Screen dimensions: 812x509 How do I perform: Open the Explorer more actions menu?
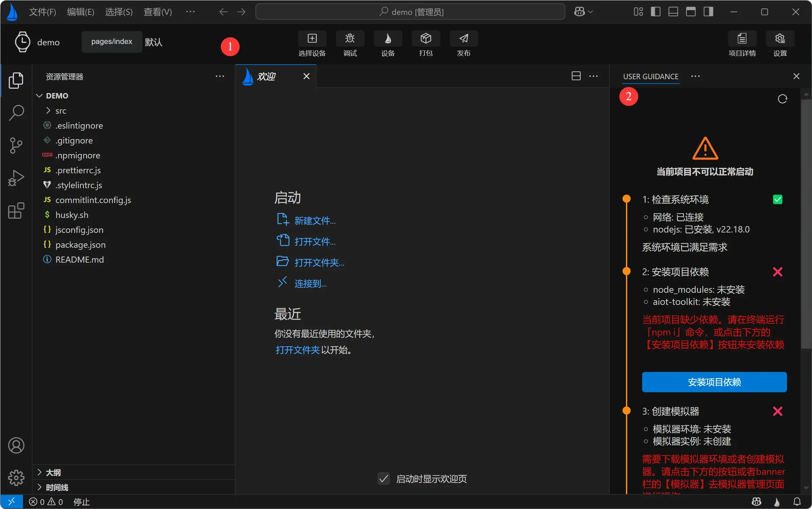(x=220, y=76)
